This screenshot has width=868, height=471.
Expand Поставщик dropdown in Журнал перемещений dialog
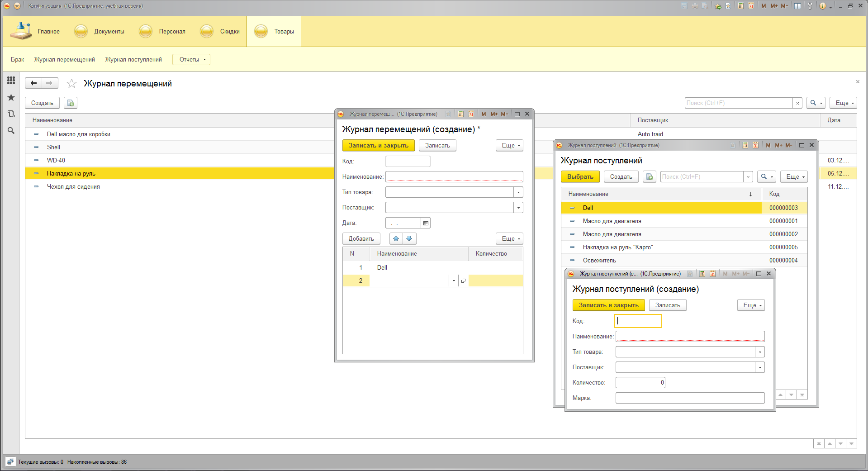[518, 208]
